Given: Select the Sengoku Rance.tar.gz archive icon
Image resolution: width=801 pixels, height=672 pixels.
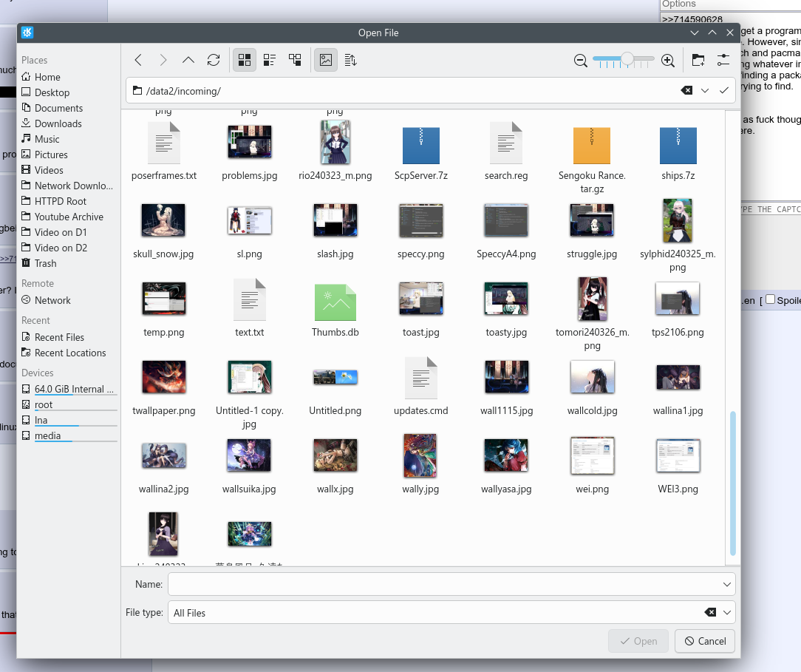Looking at the screenshot, I should 592,146.
